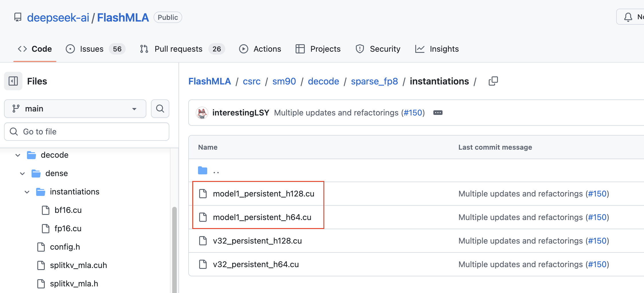Open the Pull requests tab

point(178,49)
